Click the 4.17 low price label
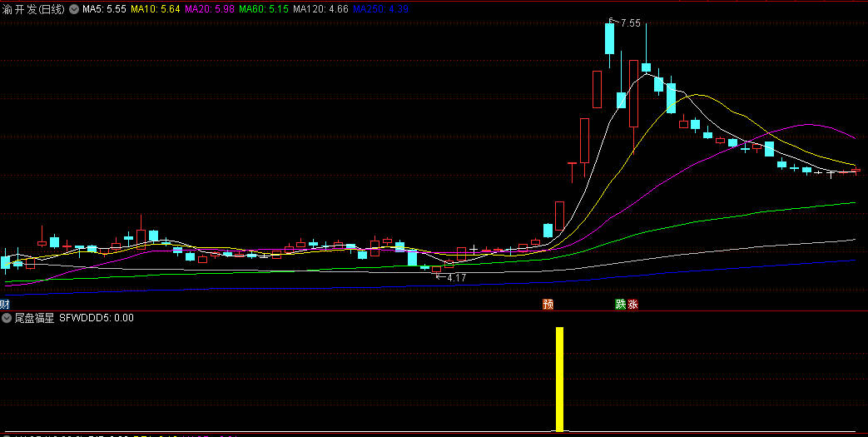Viewport: 868px width, 437px height. [457, 278]
